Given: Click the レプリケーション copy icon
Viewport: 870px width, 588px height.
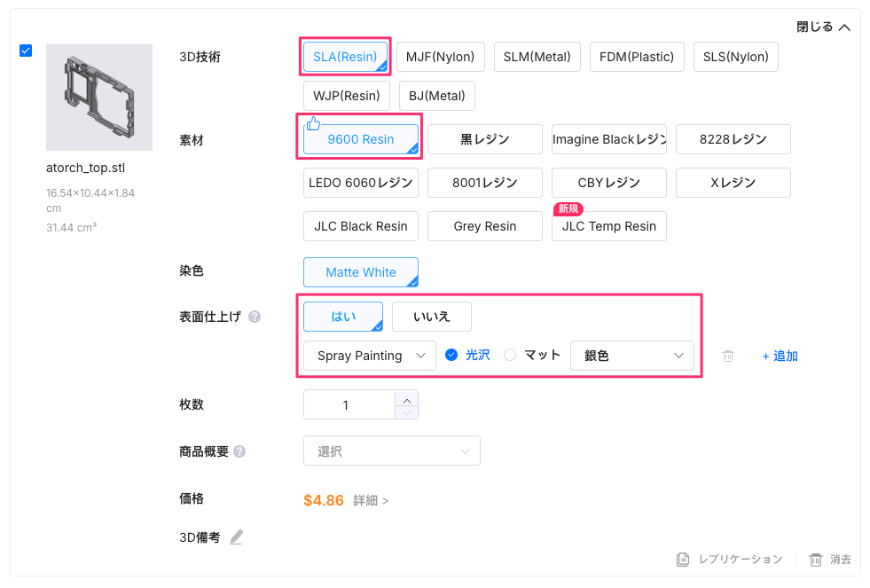Looking at the screenshot, I should [x=683, y=560].
